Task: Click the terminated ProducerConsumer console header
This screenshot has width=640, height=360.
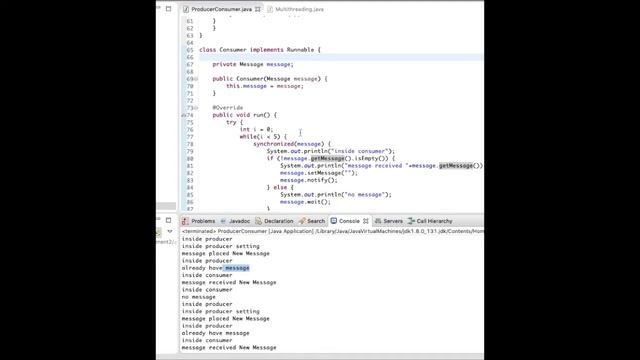Action: coord(332,231)
